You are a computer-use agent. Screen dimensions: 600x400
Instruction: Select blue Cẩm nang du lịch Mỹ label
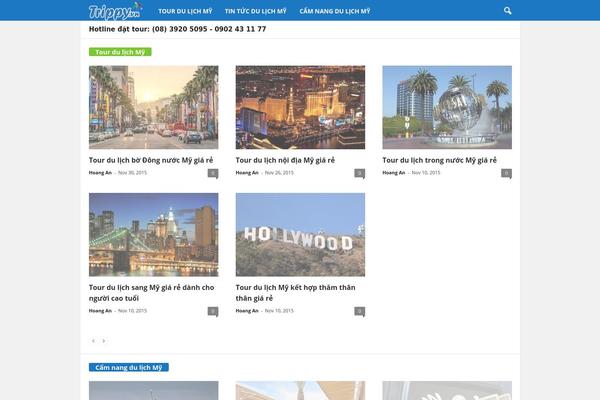coord(129,367)
